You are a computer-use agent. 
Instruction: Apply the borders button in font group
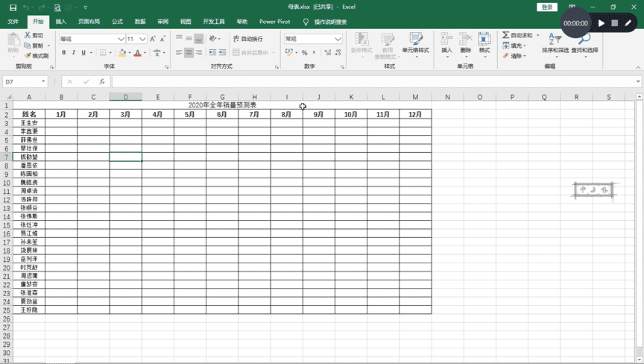click(x=103, y=53)
